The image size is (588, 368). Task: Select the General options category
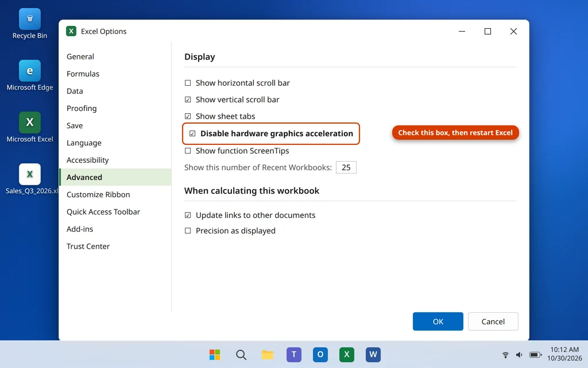[115, 57]
